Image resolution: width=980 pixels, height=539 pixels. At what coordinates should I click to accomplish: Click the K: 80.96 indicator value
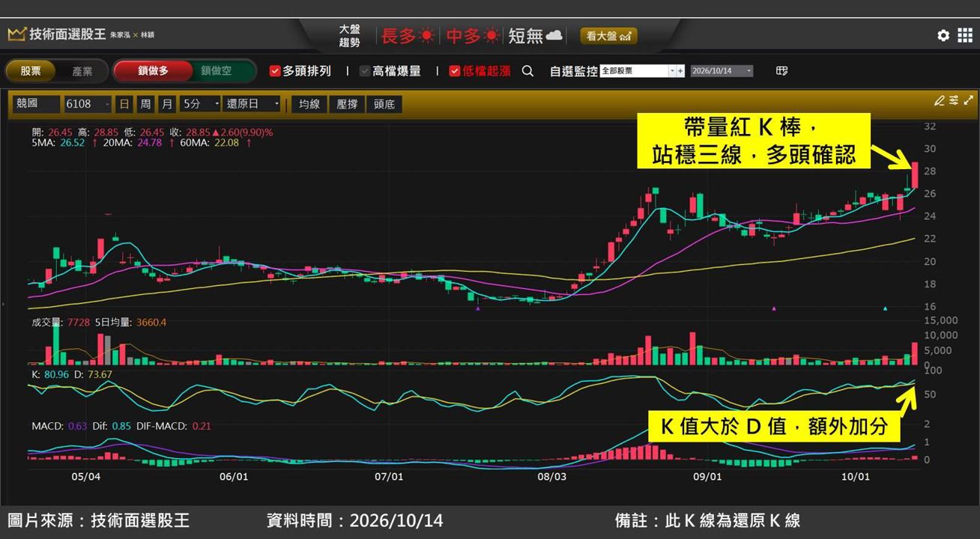[x=49, y=374]
